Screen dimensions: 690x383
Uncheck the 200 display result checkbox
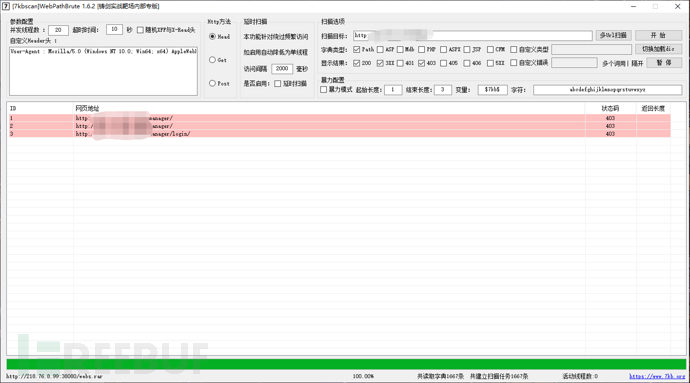pos(356,63)
